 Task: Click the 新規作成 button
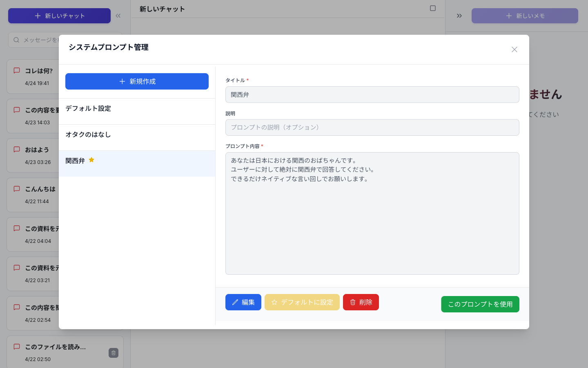137,81
